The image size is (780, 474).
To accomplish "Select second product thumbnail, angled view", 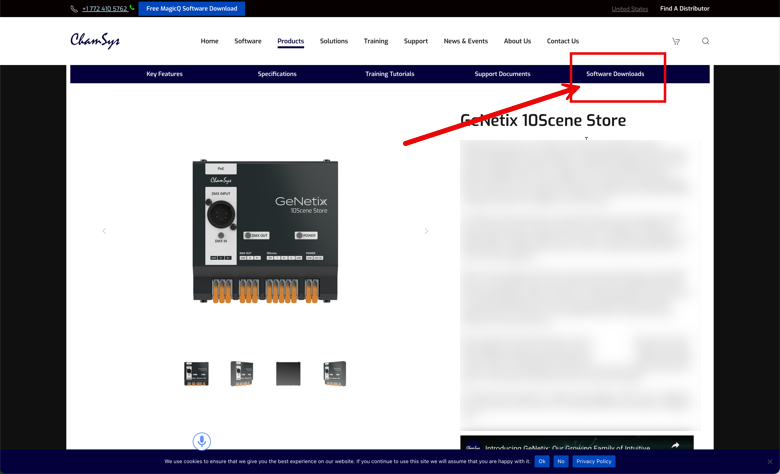I will (x=242, y=374).
